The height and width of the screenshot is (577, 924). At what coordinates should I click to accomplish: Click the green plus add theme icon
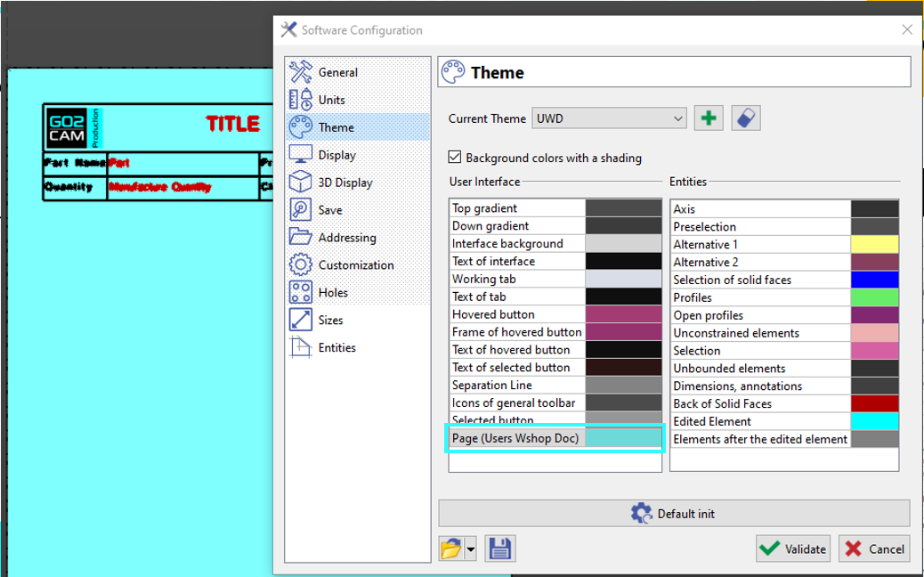click(709, 118)
